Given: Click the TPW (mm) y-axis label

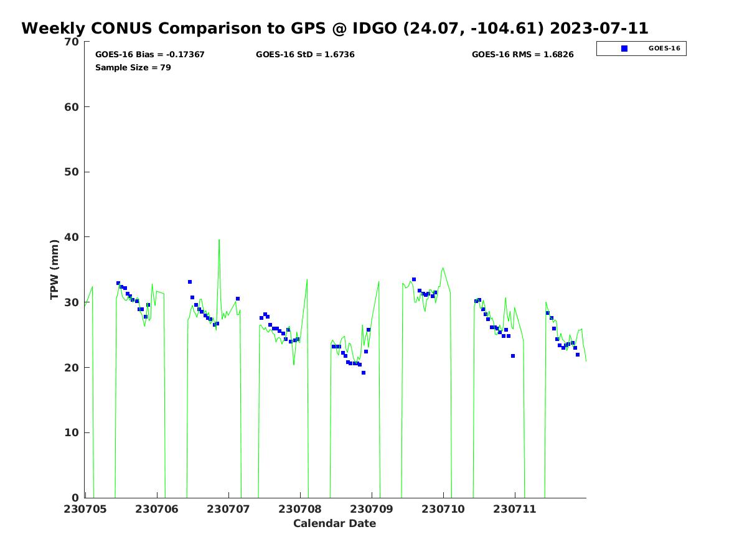Looking at the screenshot, I should point(55,269).
